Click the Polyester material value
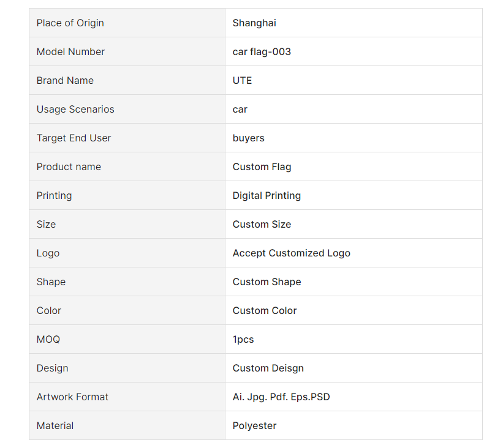503x448 pixels. point(254,425)
